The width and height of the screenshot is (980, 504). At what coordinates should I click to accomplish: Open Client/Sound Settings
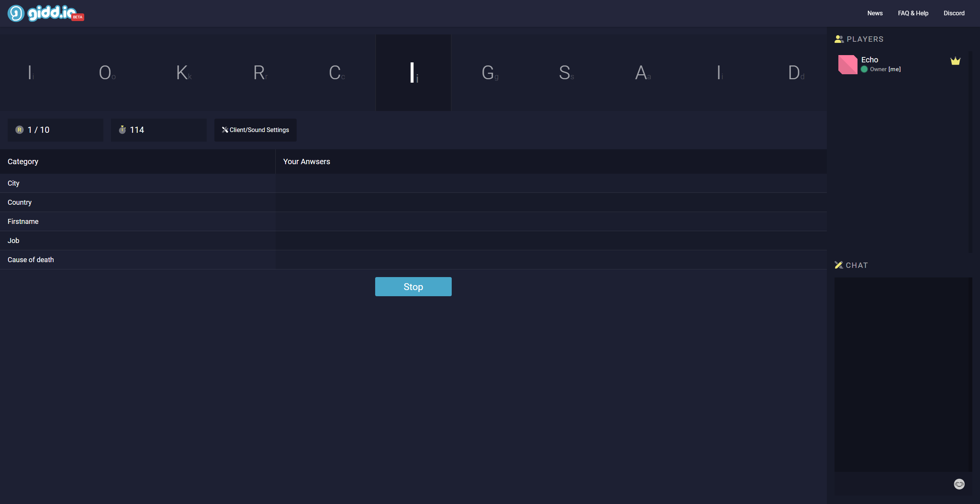(x=255, y=130)
